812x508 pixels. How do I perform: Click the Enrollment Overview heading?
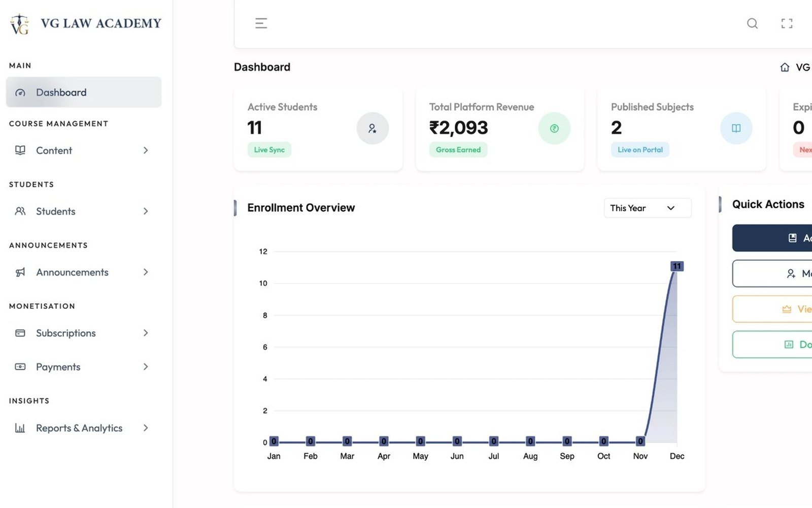pos(301,208)
